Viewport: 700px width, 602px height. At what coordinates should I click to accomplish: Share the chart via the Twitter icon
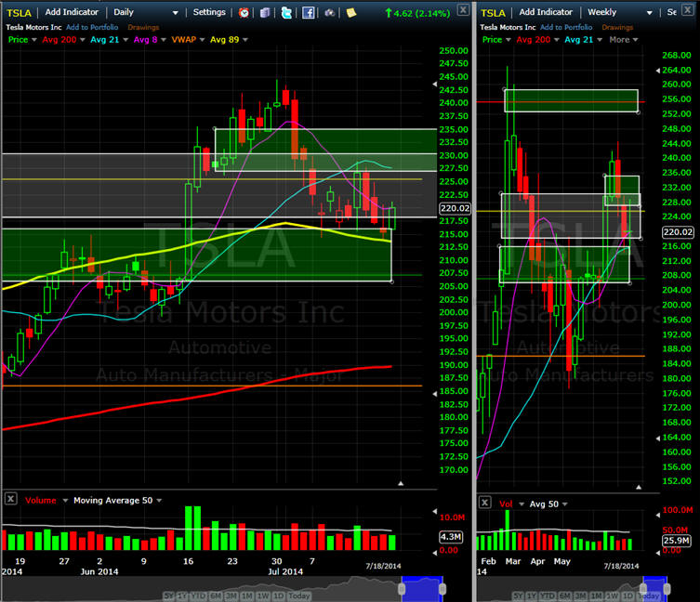click(286, 12)
